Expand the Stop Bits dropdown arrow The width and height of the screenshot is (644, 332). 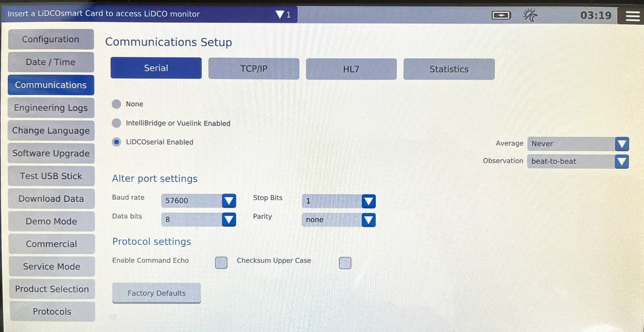pos(368,201)
